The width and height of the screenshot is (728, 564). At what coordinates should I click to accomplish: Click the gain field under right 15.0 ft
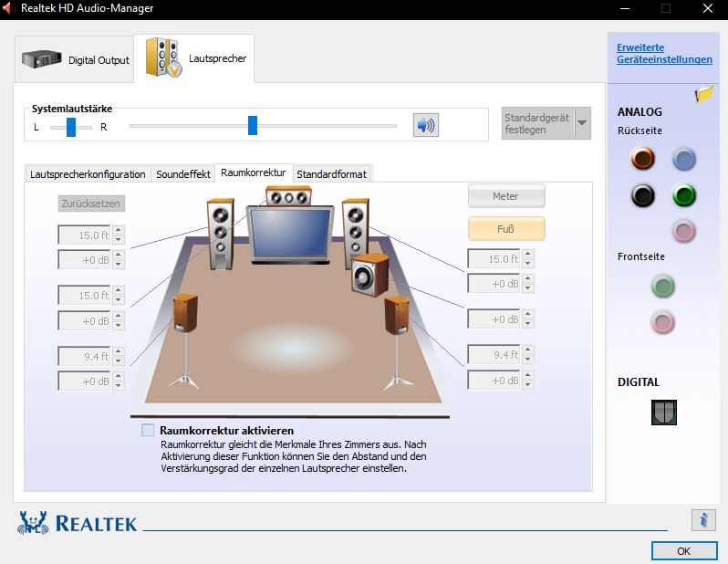(494, 283)
